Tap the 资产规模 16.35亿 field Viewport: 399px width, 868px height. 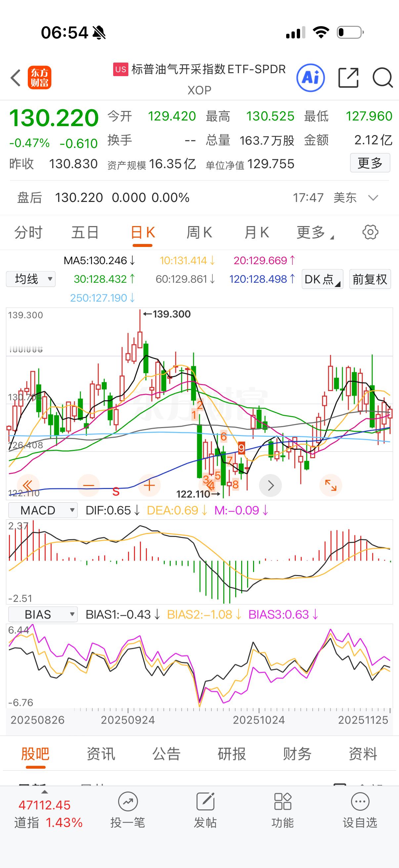point(152,164)
